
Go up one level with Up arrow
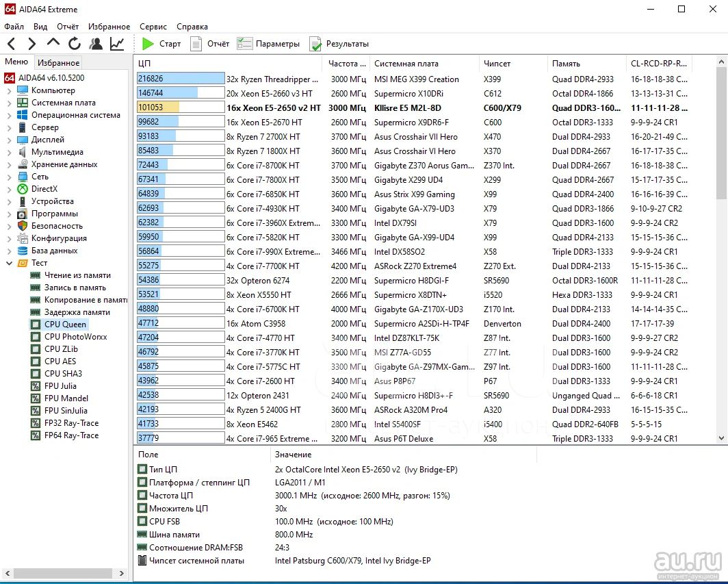pos(53,43)
